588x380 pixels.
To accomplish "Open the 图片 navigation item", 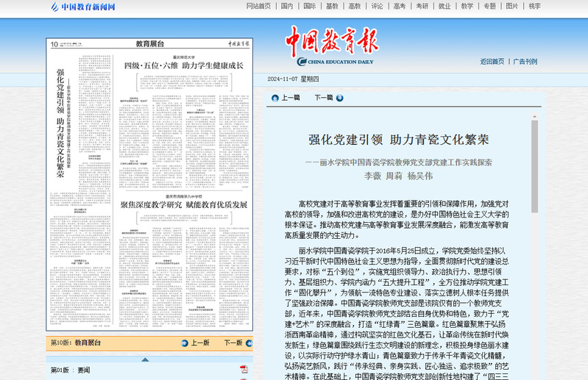I will tap(512, 6).
